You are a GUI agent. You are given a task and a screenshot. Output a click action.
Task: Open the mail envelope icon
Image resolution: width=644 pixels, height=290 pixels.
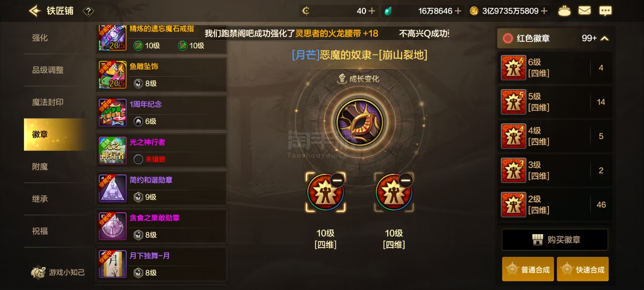[584, 11]
